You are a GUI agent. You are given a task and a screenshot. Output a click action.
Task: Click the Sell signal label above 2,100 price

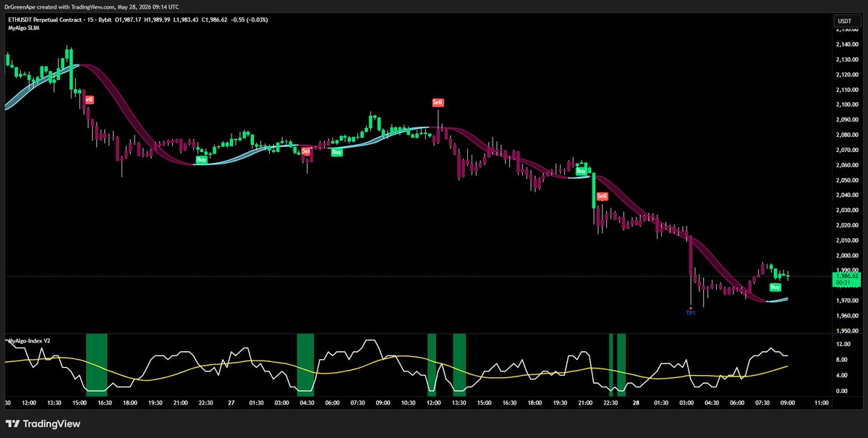[x=438, y=103]
